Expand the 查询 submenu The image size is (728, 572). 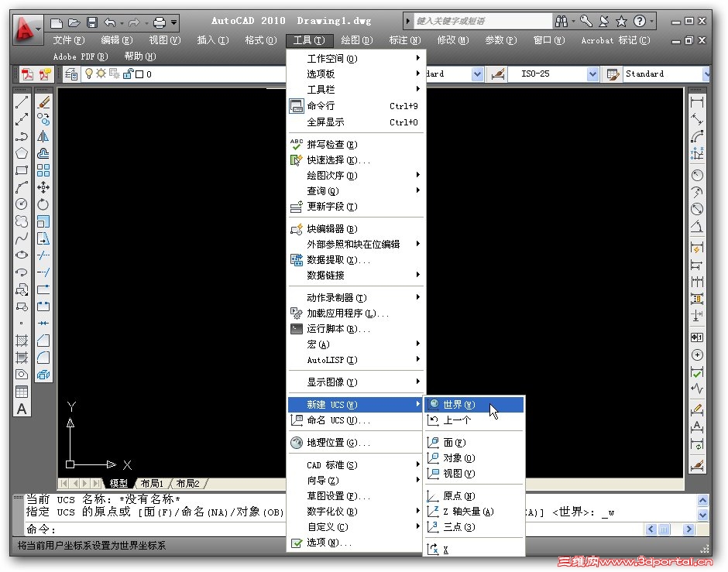point(356,190)
